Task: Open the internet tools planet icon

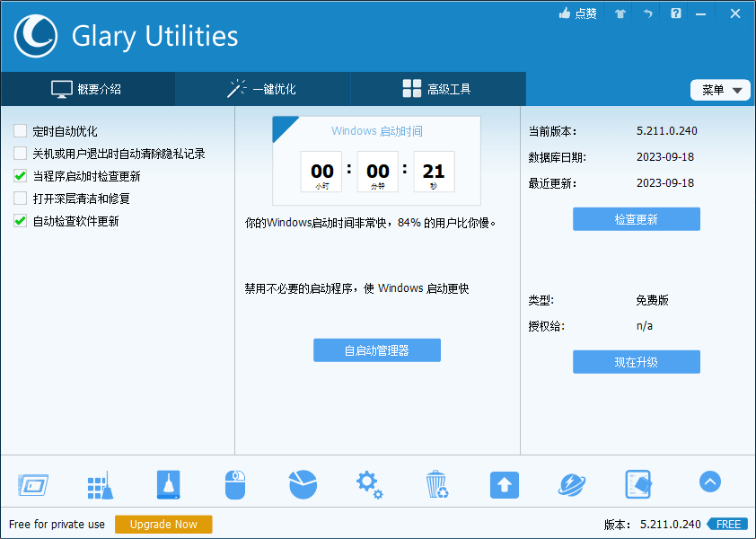Action: 571,483
